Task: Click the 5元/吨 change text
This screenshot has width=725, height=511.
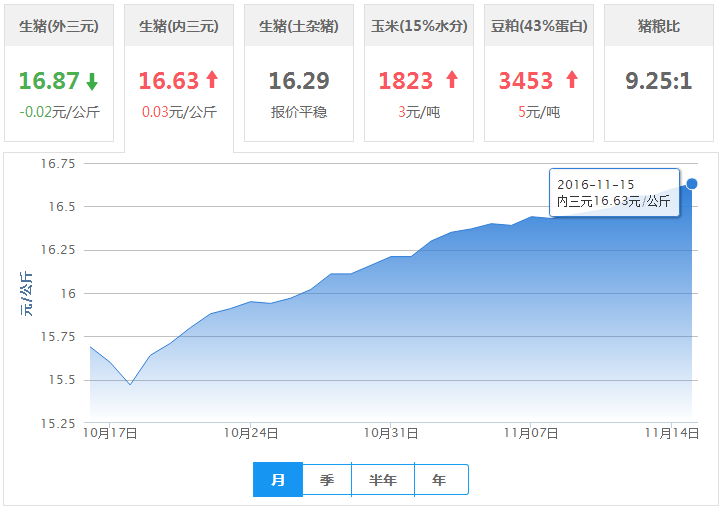Action: pos(539,112)
